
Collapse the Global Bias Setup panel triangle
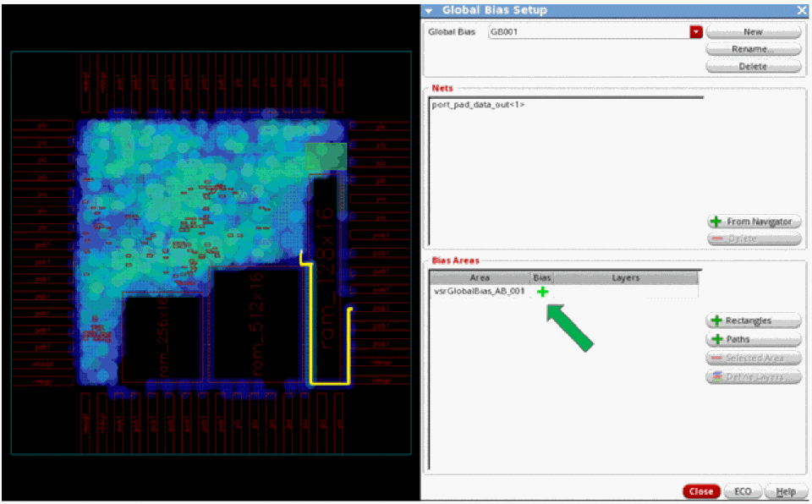(x=429, y=10)
